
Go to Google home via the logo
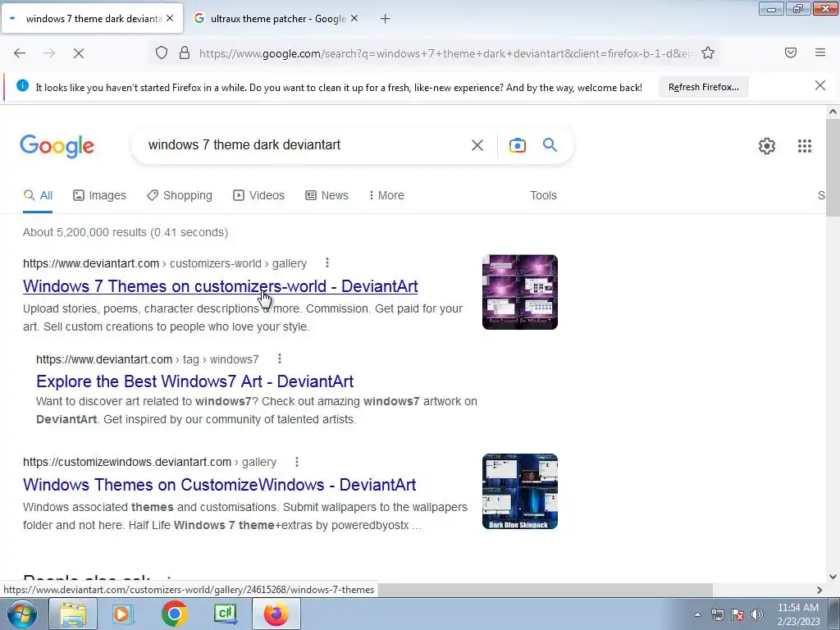click(57, 146)
